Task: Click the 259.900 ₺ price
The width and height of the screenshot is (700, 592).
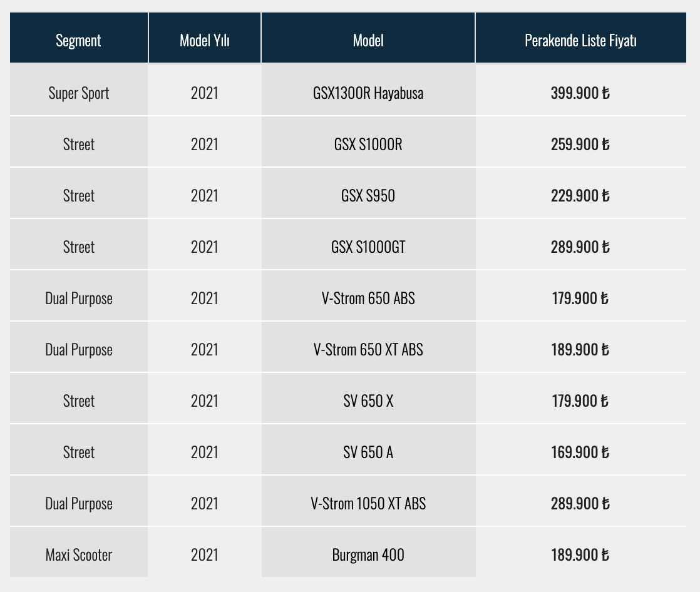Action: click(x=580, y=145)
